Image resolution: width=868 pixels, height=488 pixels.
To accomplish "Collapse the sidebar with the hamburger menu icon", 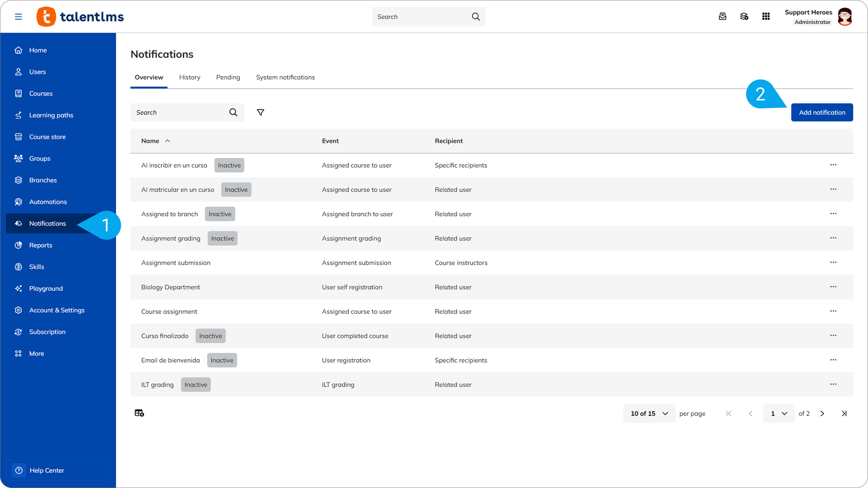I will tap(18, 17).
